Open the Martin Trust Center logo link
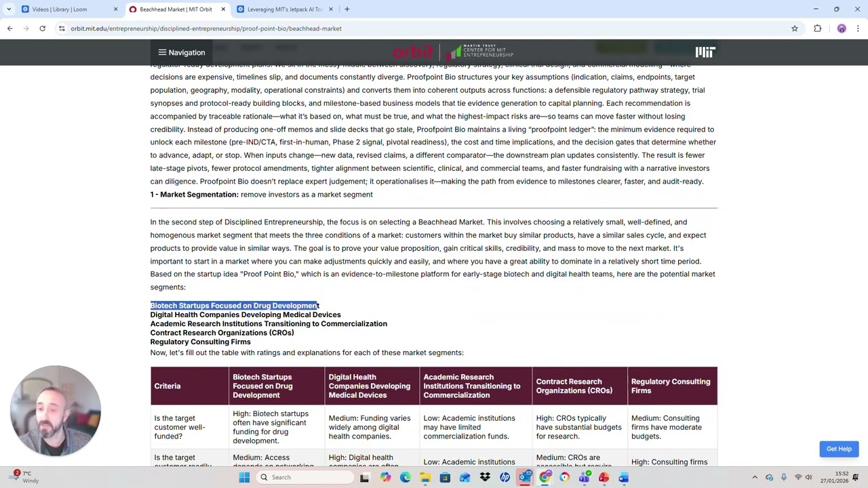Image resolution: width=868 pixels, height=488 pixels. tap(479, 52)
